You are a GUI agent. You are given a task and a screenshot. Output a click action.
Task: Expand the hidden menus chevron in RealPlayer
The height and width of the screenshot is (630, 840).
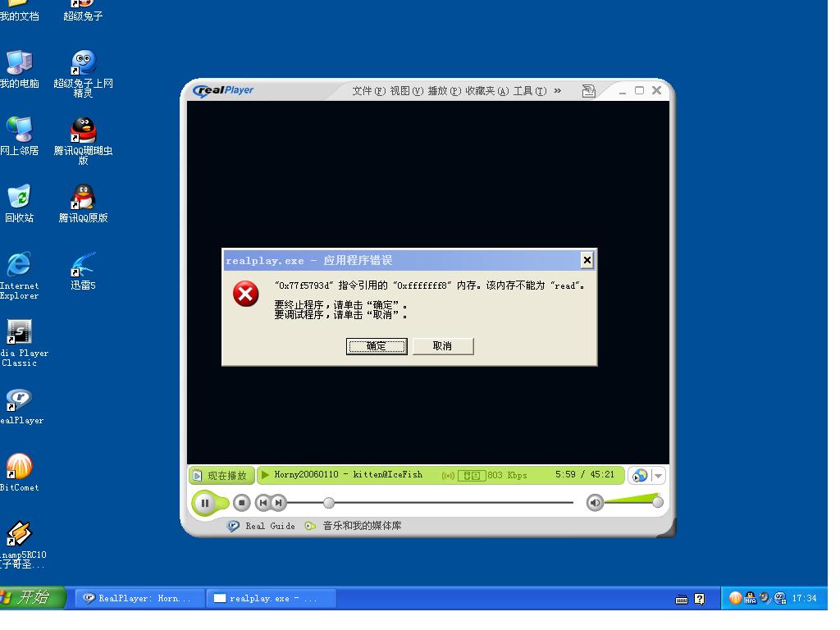558,90
